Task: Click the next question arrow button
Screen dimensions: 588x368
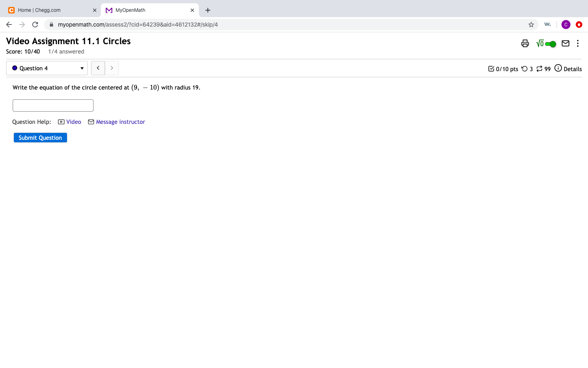Action: click(x=112, y=68)
